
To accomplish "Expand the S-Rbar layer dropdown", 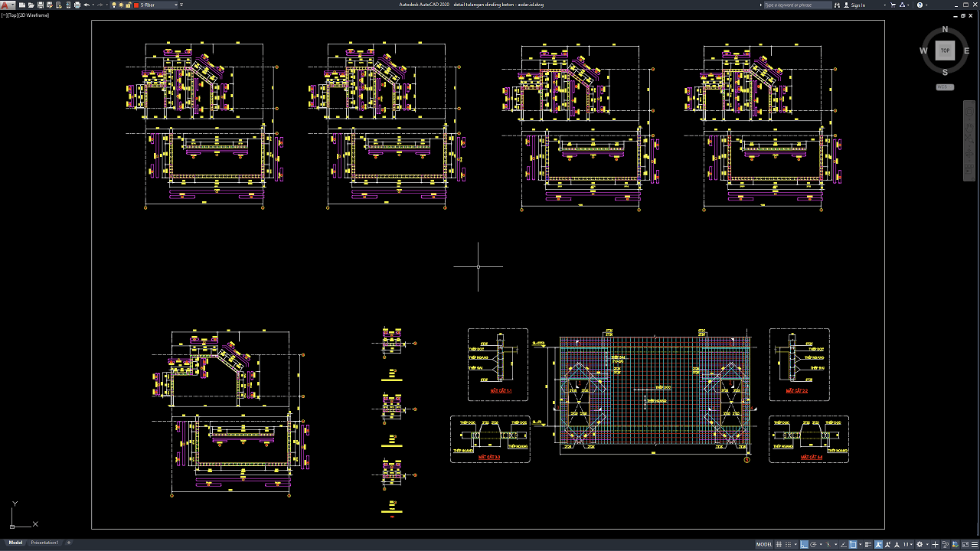I will 177,5.
